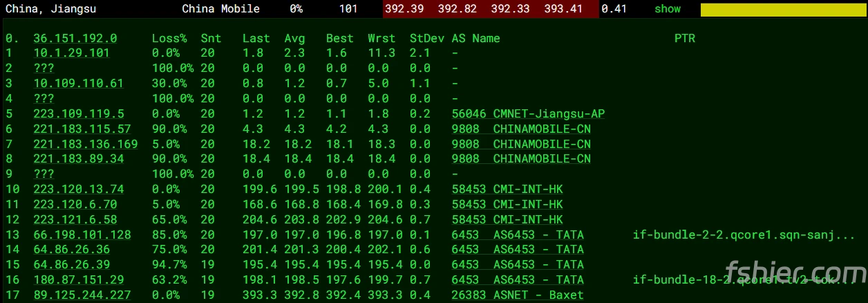Open hop 14 IP 64.86.26.36
Screen dimensions: 868x303
[x=72, y=250]
